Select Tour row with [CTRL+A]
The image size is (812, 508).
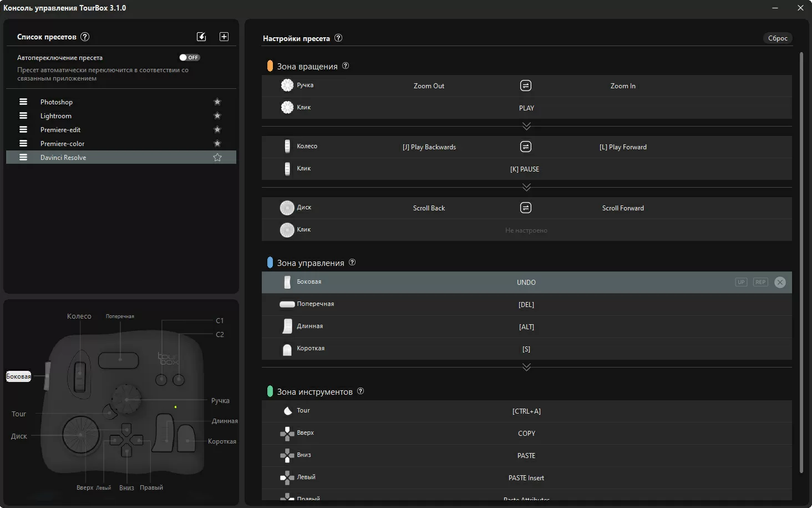[x=526, y=411]
